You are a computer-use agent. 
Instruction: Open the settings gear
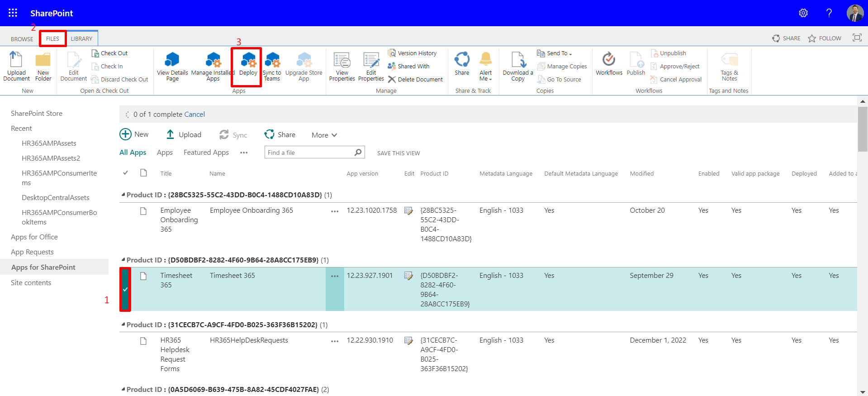[x=803, y=13]
